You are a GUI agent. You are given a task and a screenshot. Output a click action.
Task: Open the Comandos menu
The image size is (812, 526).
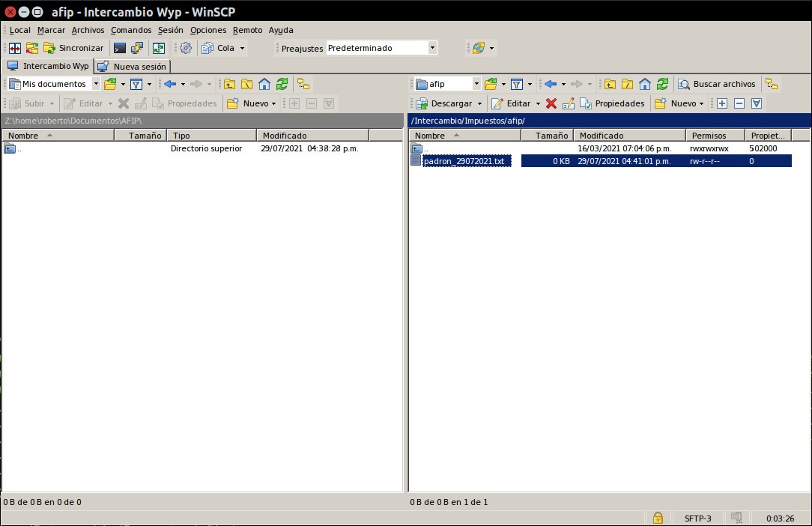pos(131,30)
